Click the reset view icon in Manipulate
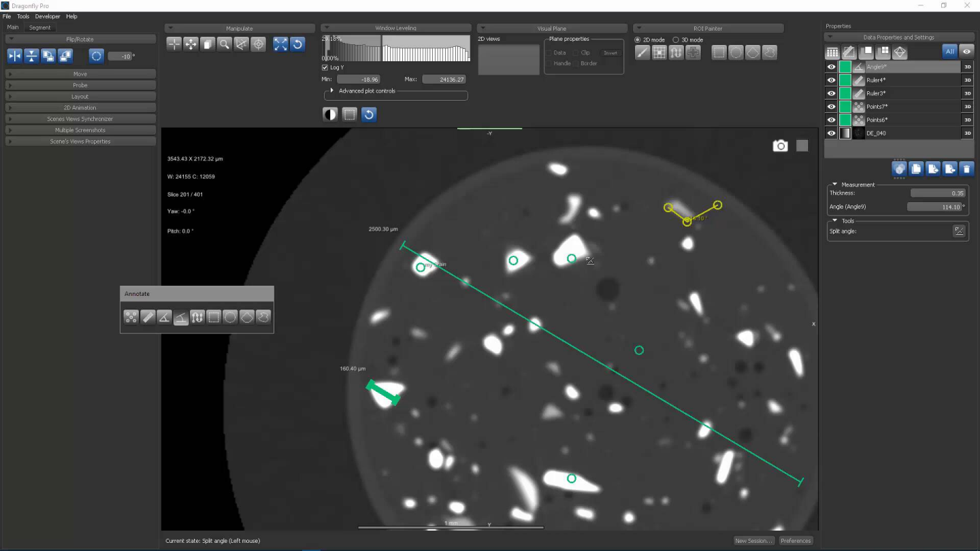Viewport: 980px width, 551px height. tap(297, 44)
